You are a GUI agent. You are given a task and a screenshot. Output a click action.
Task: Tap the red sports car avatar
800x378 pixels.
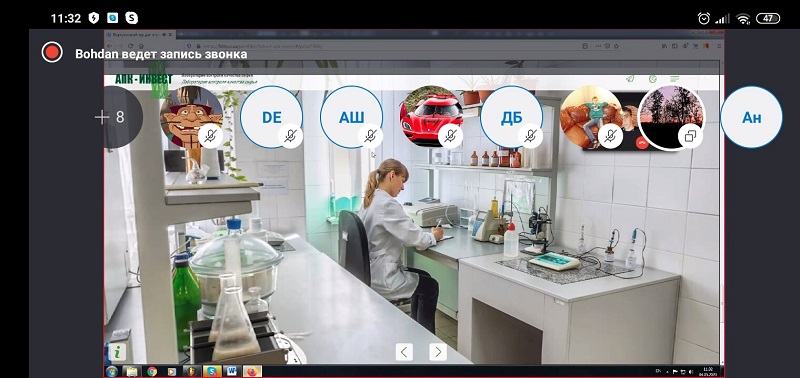(432, 117)
